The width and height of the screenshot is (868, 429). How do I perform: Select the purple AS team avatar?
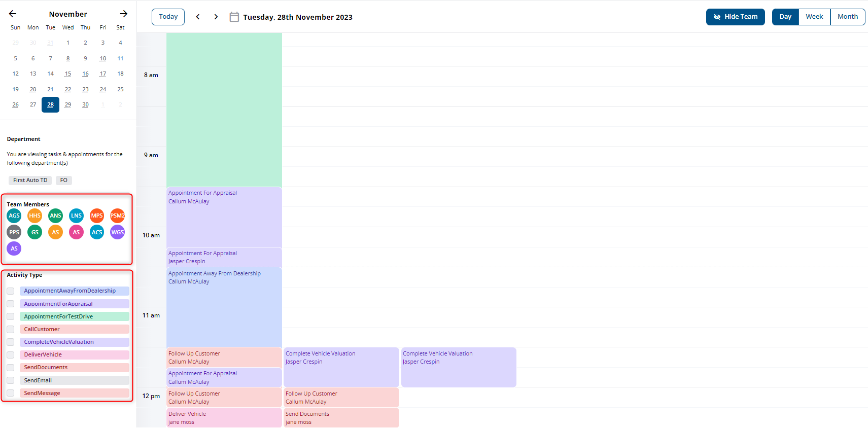point(14,248)
